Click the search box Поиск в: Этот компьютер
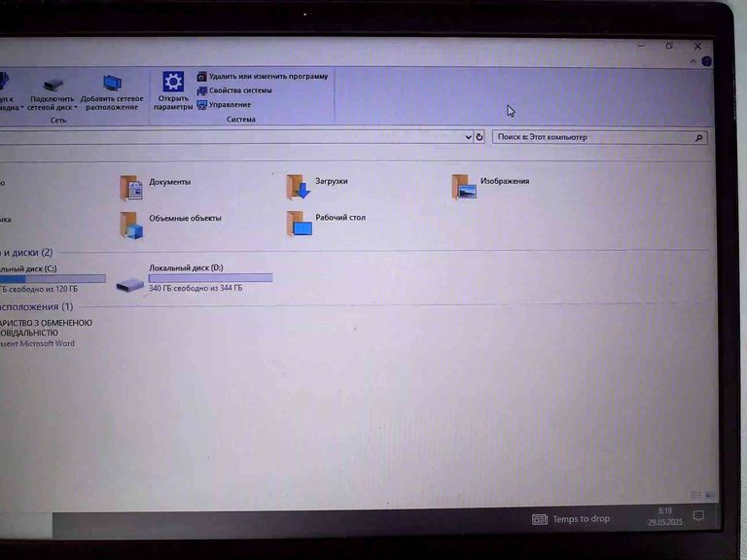 tap(591, 138)
